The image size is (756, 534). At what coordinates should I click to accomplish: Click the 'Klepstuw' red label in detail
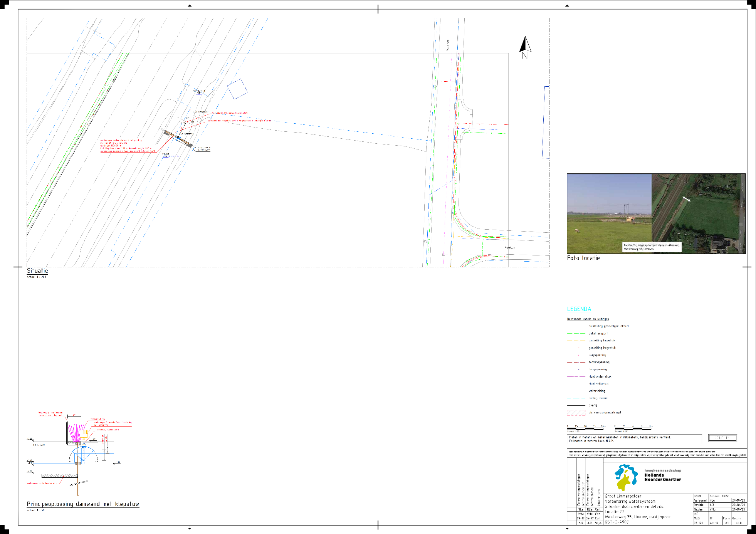click(108, 429)
